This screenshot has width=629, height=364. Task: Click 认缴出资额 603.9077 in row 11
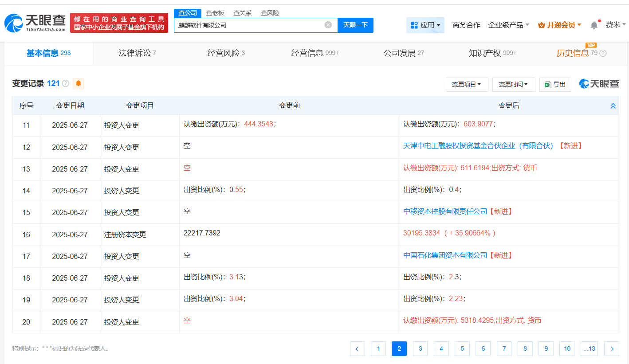point(449,124)
